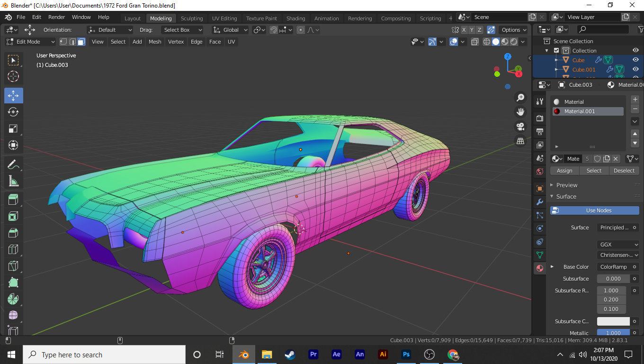Click the Subsurface Color swatch
644x364 pixels.
click(x=613, y=321)
